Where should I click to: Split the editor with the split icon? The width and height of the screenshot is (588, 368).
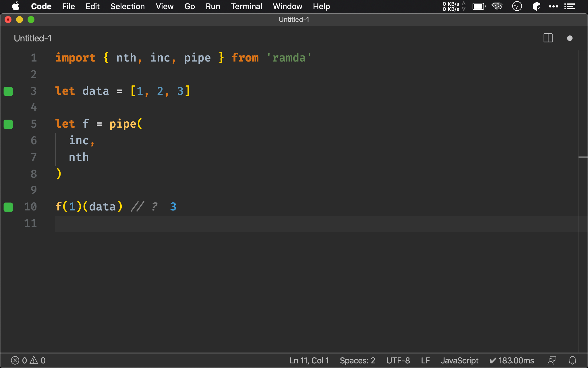tap(548, 38)
